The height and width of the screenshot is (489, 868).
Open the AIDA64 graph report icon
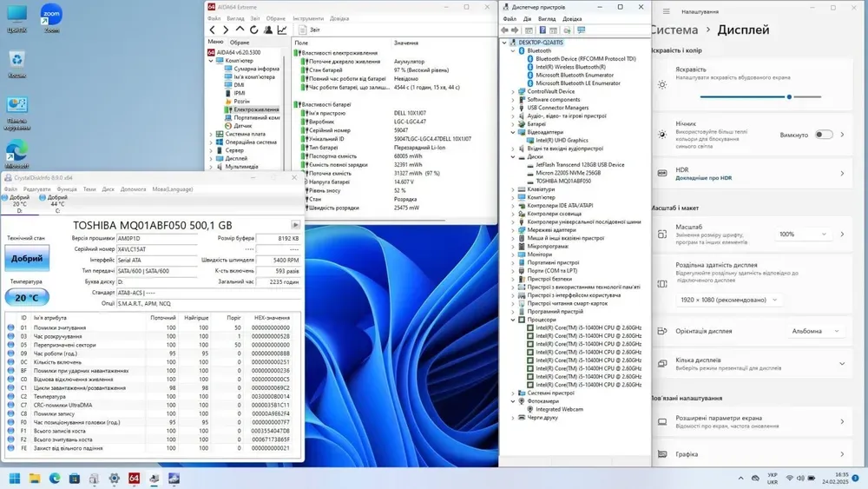(282, 30)
